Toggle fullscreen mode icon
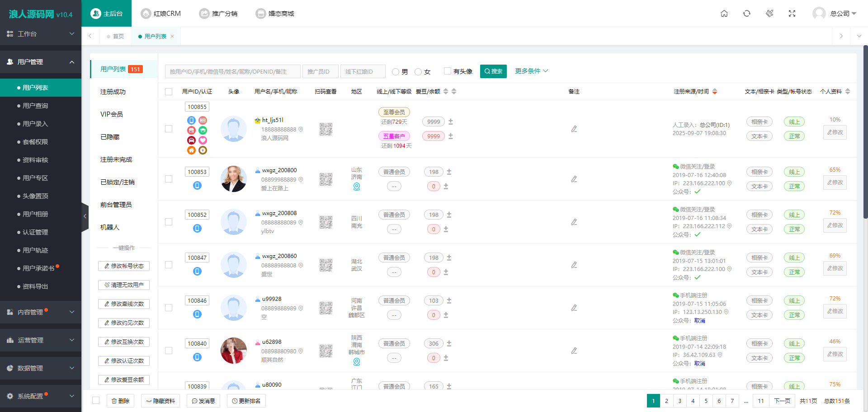This screenshot has width=868, height=412. click(x=792, y=14)
